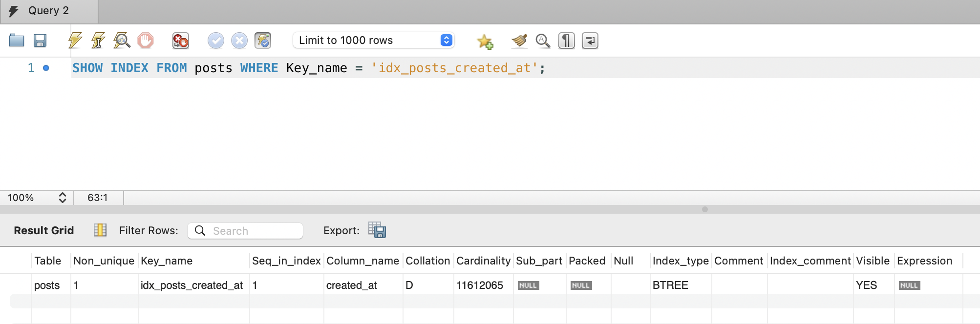Execute statement under cursor lightning icon
Viewport: 980px width, 324px height.
pos(98,40)
